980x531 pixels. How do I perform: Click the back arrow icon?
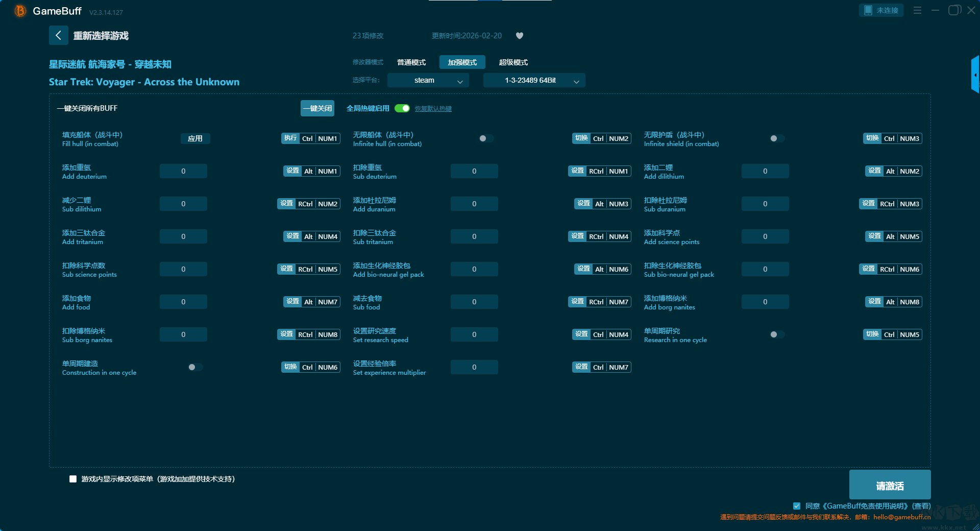click(x=58, y=35)
